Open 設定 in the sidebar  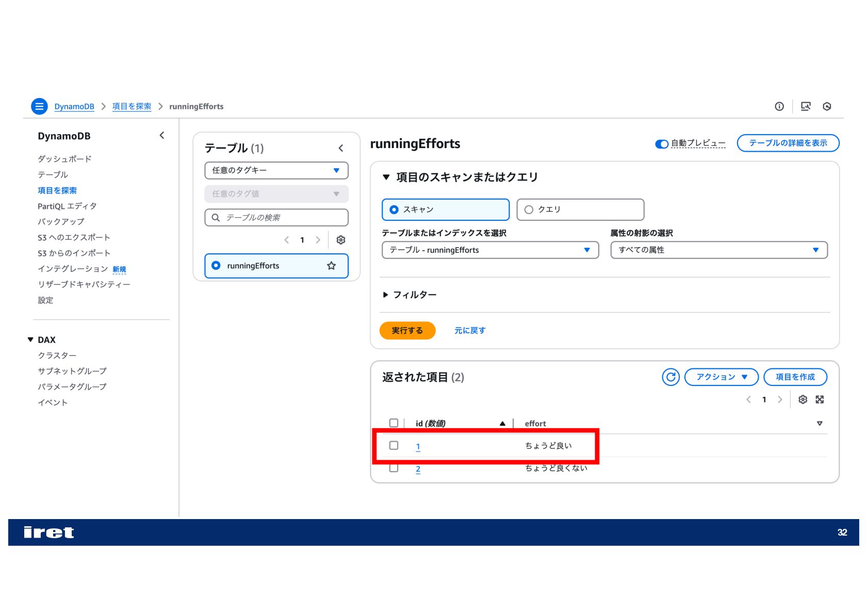[45, 300]
